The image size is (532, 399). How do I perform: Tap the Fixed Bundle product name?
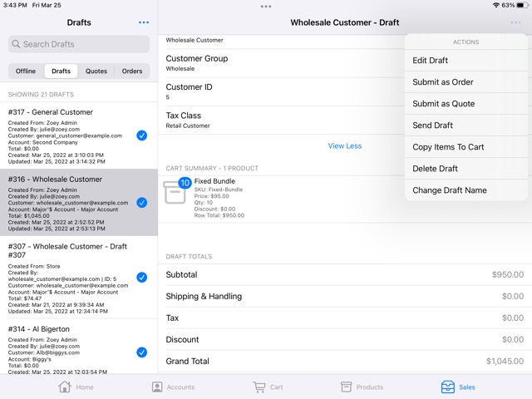click(214, 181)
